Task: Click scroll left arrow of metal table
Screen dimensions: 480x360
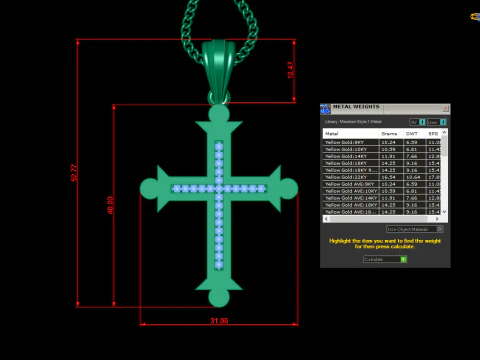Action: [x=326, y=219]
